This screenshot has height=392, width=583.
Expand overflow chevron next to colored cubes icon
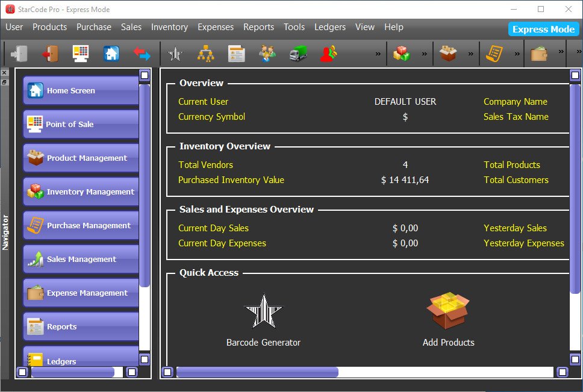[424, 54]
